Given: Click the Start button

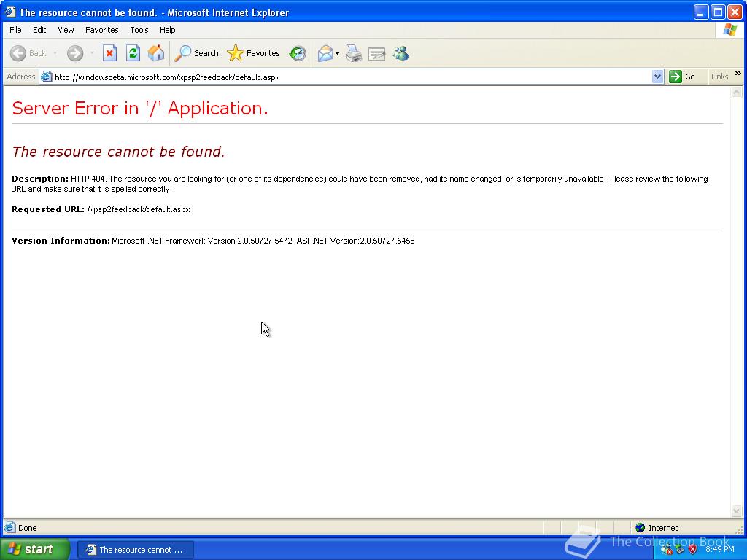Looking at the screenshot, I should [x=35, y=549].
